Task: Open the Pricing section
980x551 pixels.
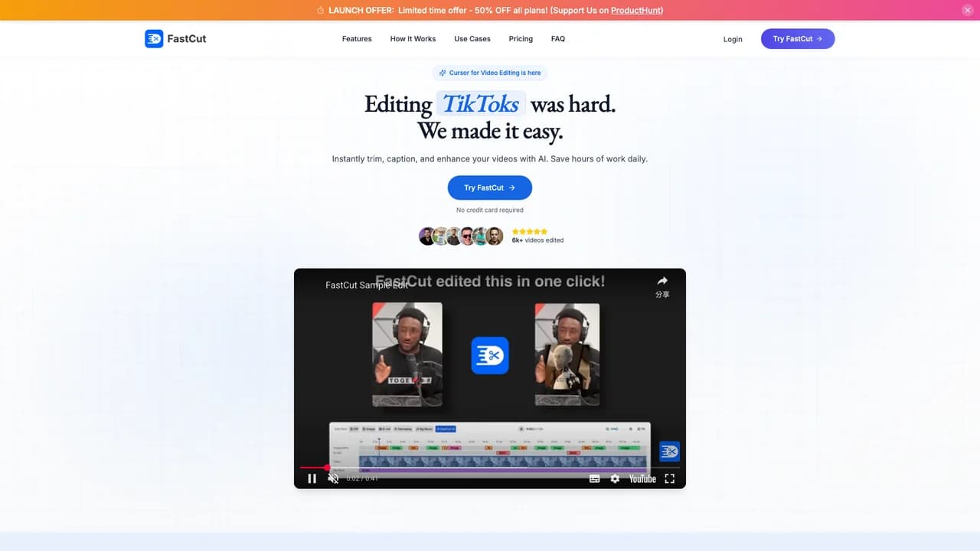Action: pyautogui.click(x=521, y=39)
